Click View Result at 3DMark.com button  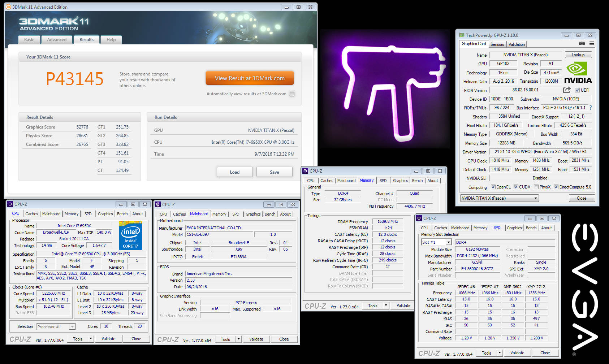250,78
